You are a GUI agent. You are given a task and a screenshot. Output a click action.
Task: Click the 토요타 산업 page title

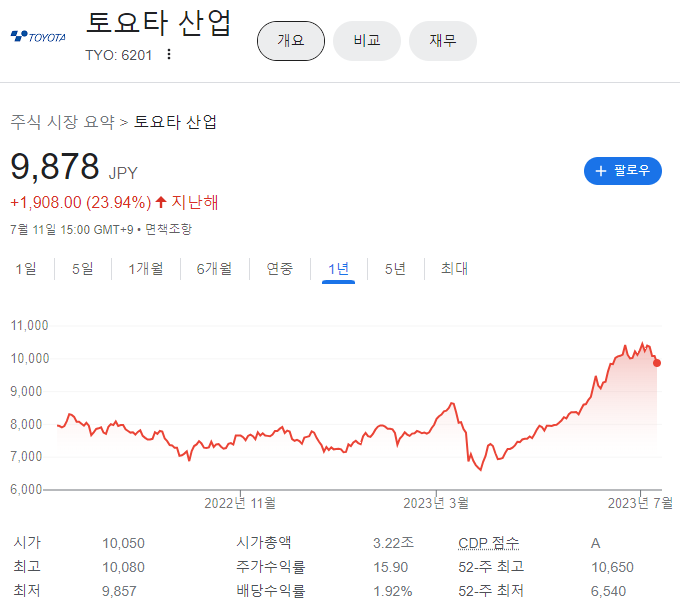click(x=158, y=23)
